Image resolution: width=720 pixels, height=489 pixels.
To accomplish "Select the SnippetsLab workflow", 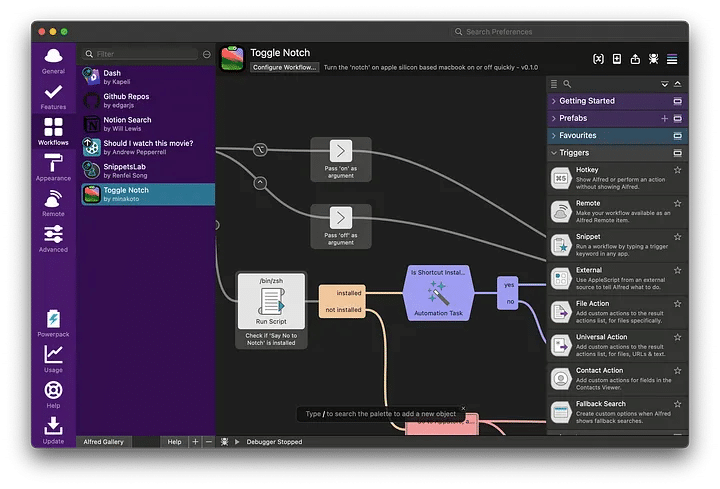I will (x=148, y=171).
